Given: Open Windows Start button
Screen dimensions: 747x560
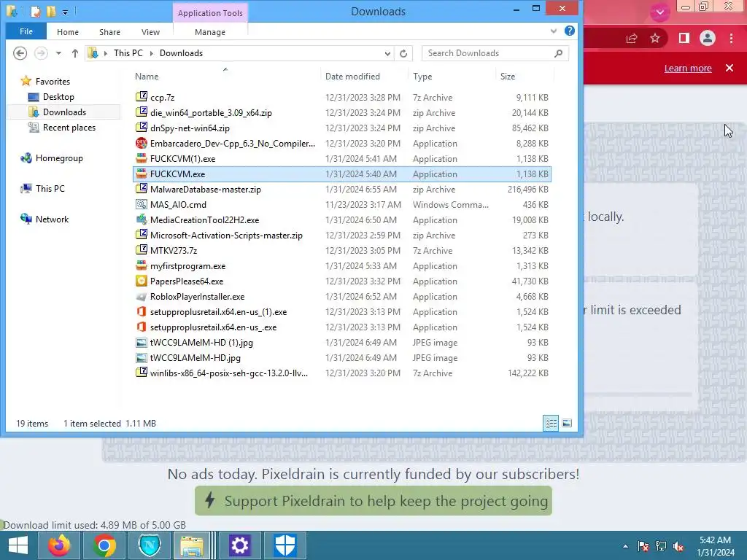Looking at the screenshot, I should [18, 545].
